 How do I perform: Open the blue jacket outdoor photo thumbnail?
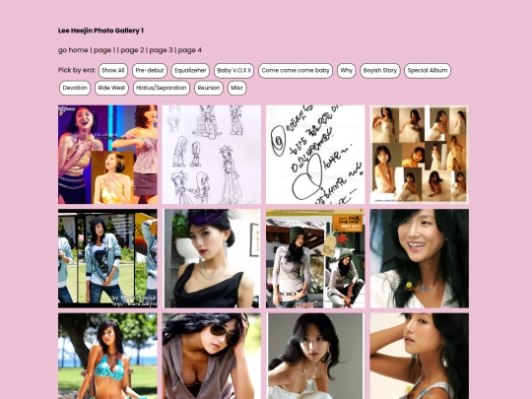(x=107, y=258)
